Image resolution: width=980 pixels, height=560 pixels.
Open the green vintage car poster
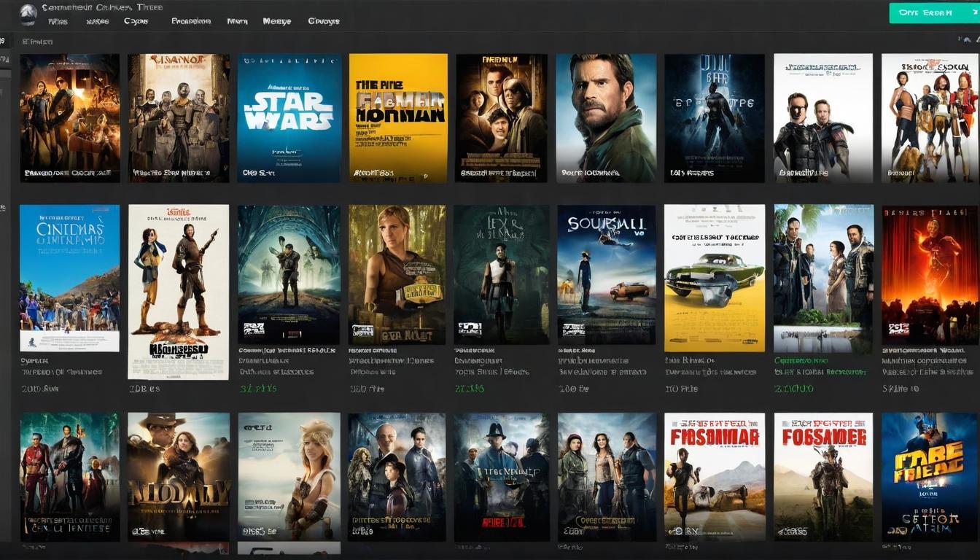pyautogui.click(x=715, y=278)
